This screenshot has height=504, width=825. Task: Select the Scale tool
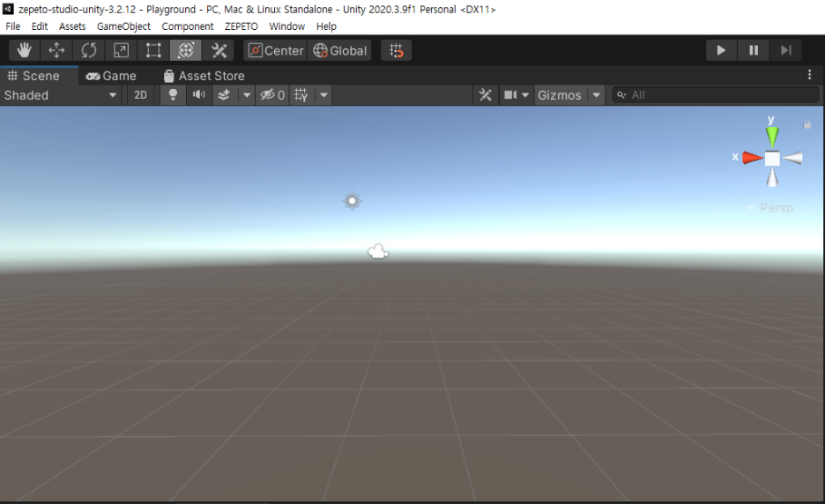pos(121,50)
